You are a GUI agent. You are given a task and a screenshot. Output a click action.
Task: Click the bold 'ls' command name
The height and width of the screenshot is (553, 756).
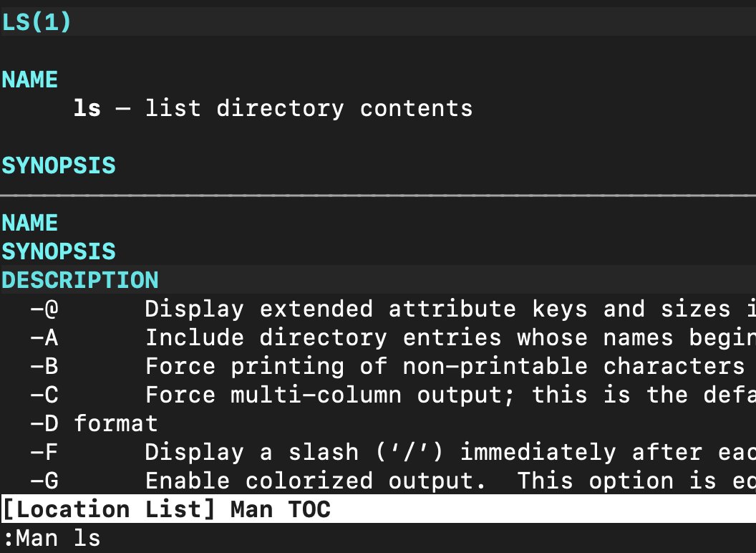tap(87, 109)
